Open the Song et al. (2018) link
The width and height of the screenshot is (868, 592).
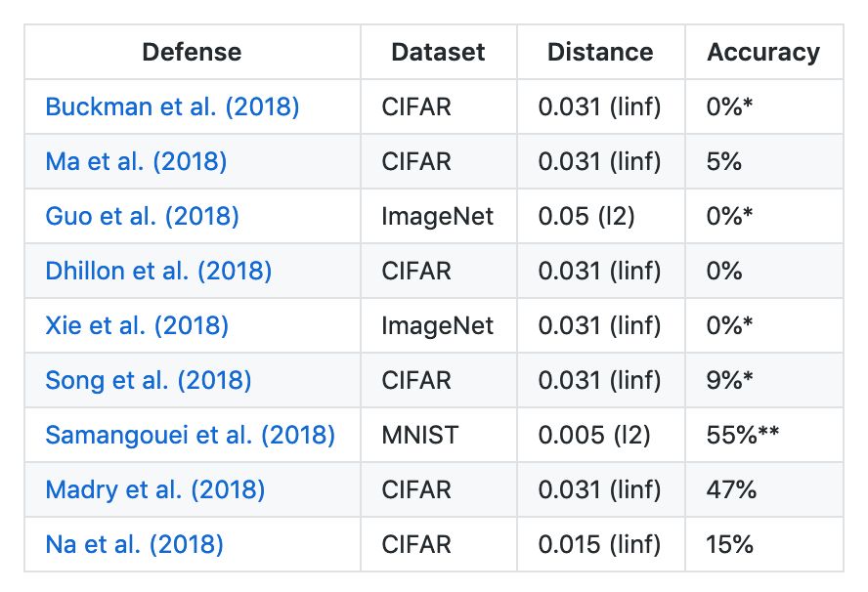(149, 380)
